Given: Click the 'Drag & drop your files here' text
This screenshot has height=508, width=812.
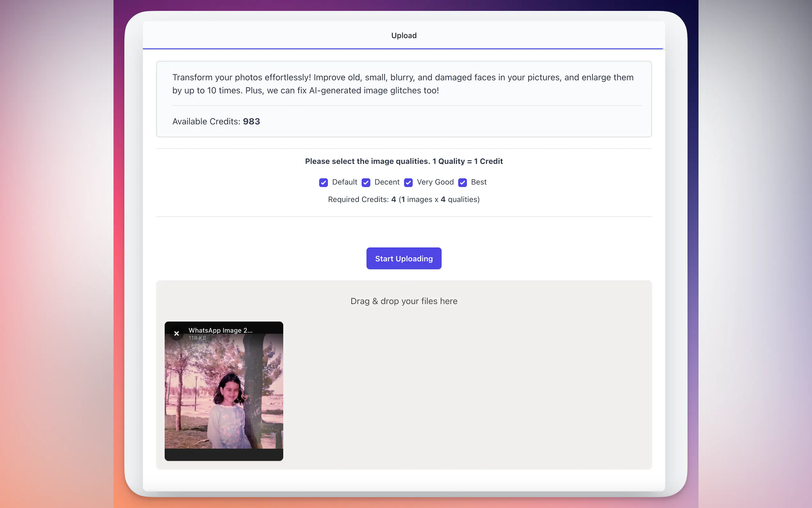Looking at the screenshot, I should [403, 301].
